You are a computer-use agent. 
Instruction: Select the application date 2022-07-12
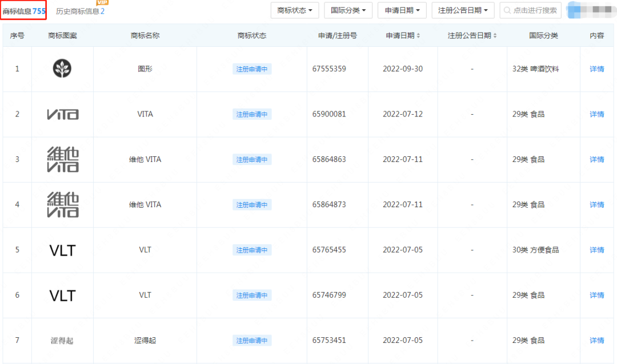[403, 114]
